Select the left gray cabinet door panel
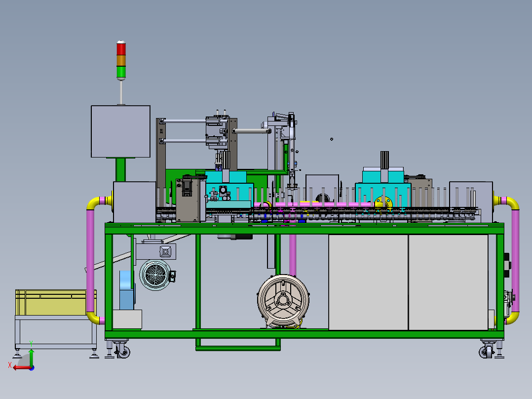The height and width of the screenshot is (399, 532). click(x=368, y=282)
